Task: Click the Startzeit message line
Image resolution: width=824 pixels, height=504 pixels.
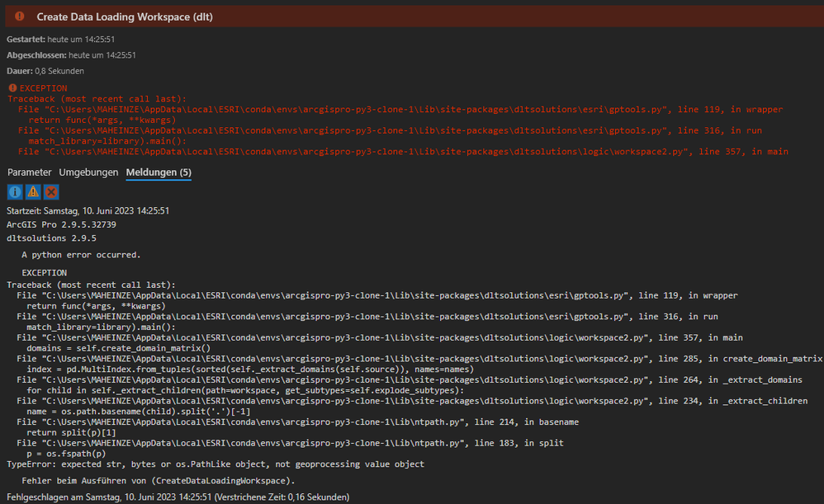Action: tap(88, 211)
